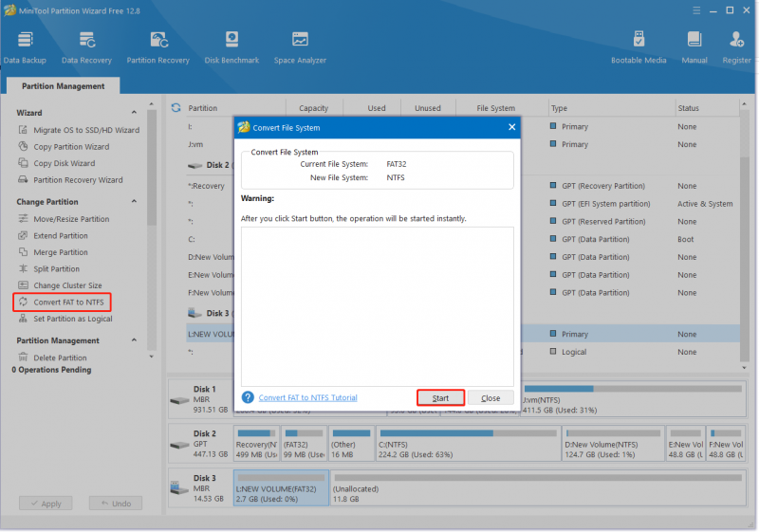Create Bootable Media
The image size is (759, 532).
point(639,47)
